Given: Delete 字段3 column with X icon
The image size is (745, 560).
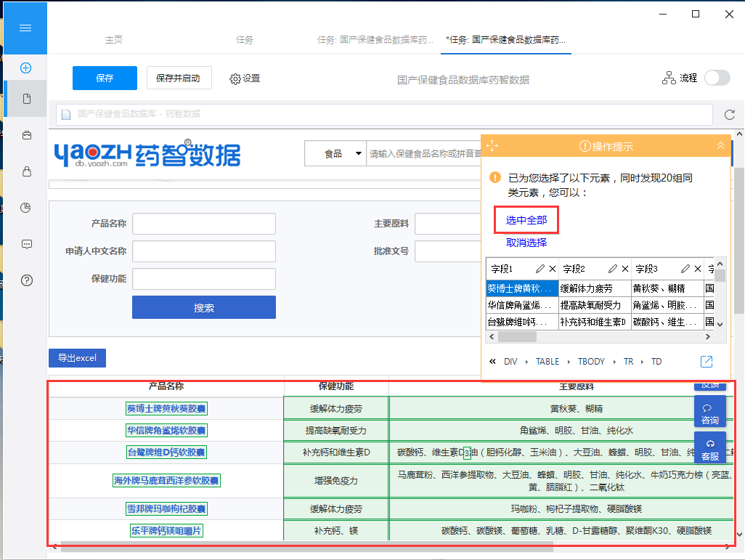Looking at the screenshot, I should 698,269.
